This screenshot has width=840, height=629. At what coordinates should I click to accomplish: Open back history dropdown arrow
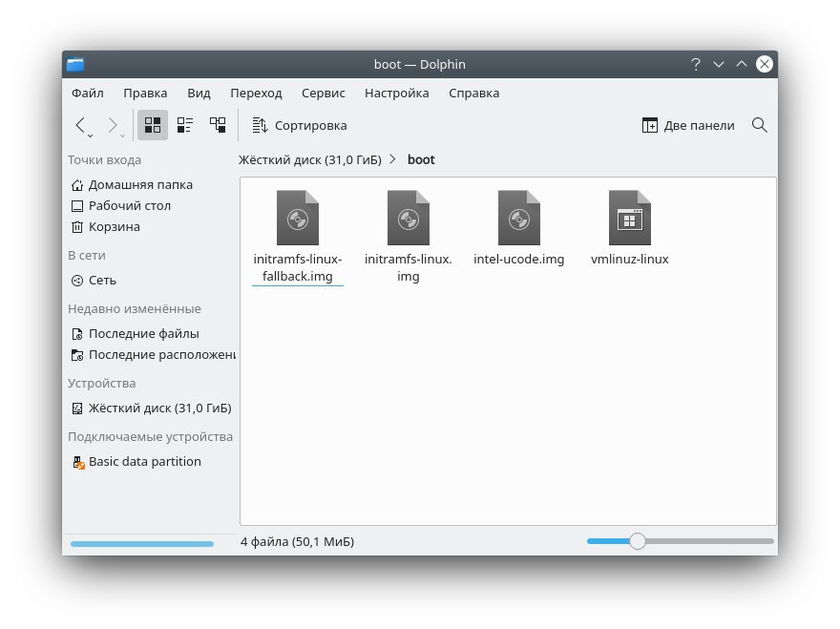(91, 136)
